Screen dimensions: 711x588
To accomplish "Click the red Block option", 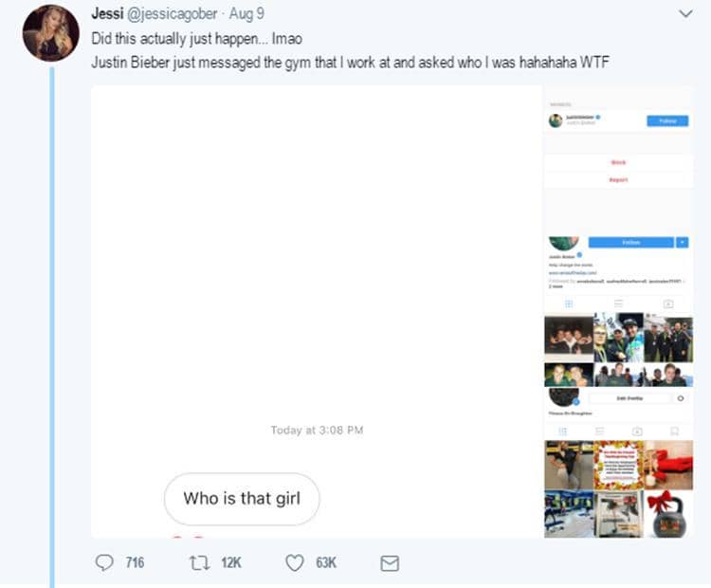I will point(618,163).
